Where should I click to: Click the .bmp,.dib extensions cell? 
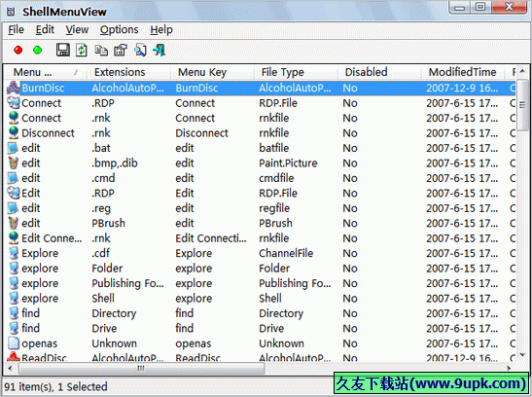pyautogui.click(x=115, y=162)
